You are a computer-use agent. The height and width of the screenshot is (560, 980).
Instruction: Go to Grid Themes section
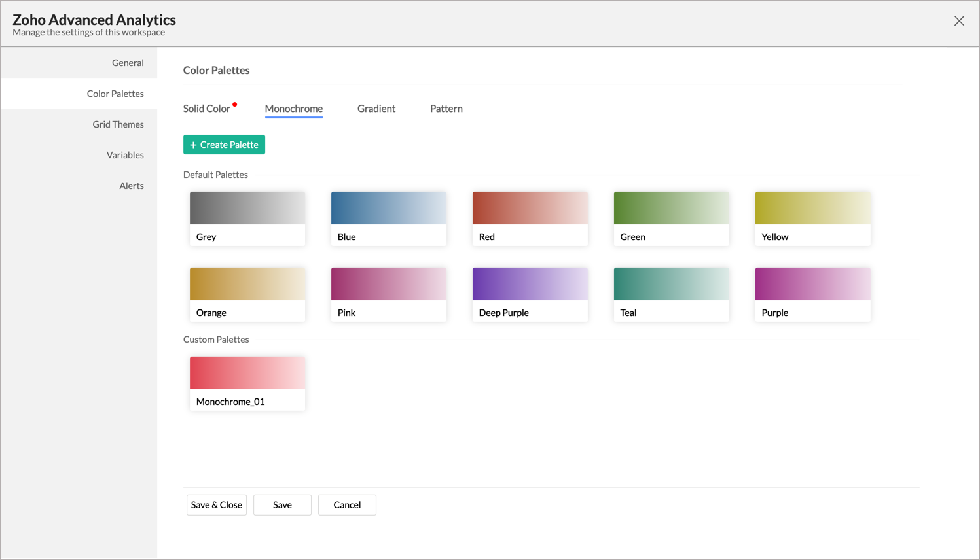[118, 124]
